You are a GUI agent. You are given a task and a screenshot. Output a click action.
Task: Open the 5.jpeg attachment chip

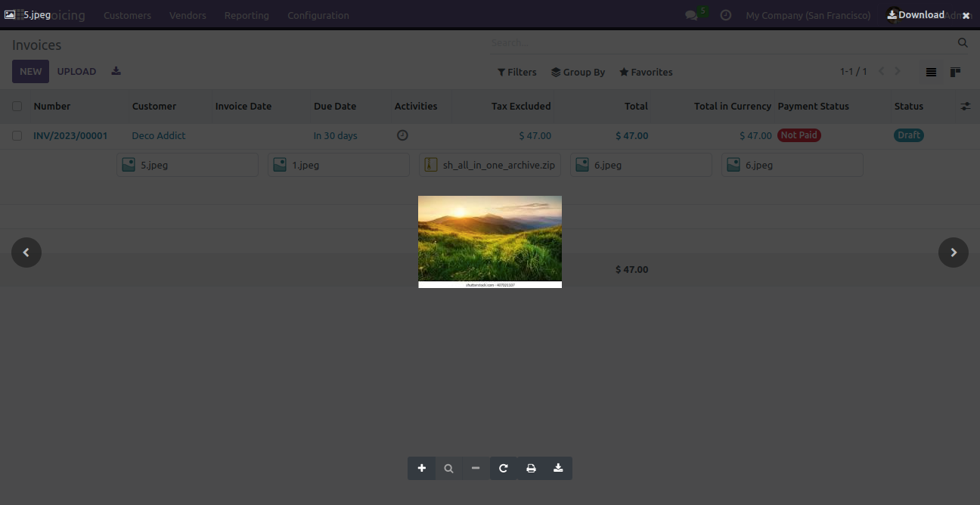point(188,165)
